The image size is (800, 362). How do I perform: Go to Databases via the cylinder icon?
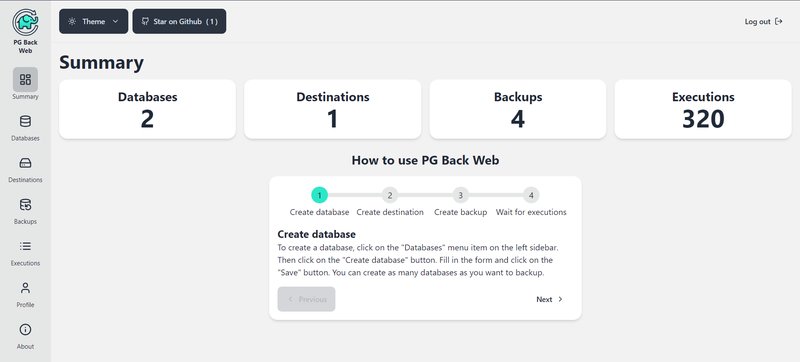pos(25,121)
